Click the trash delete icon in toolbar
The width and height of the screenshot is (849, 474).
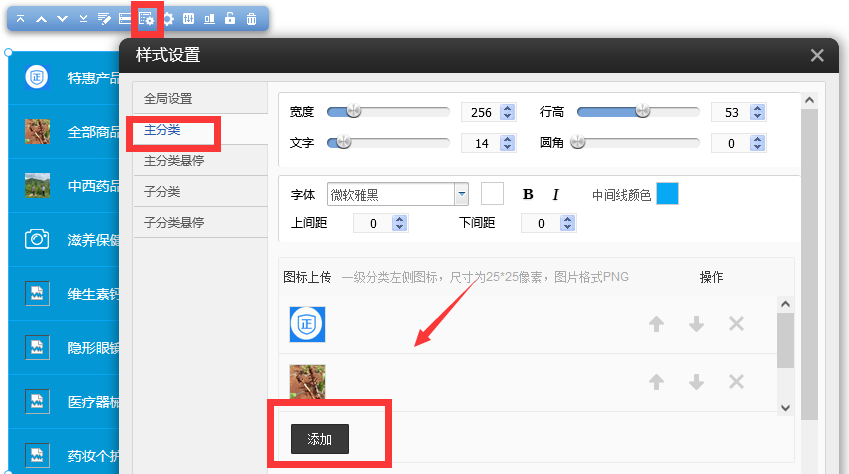pos(251,19)
